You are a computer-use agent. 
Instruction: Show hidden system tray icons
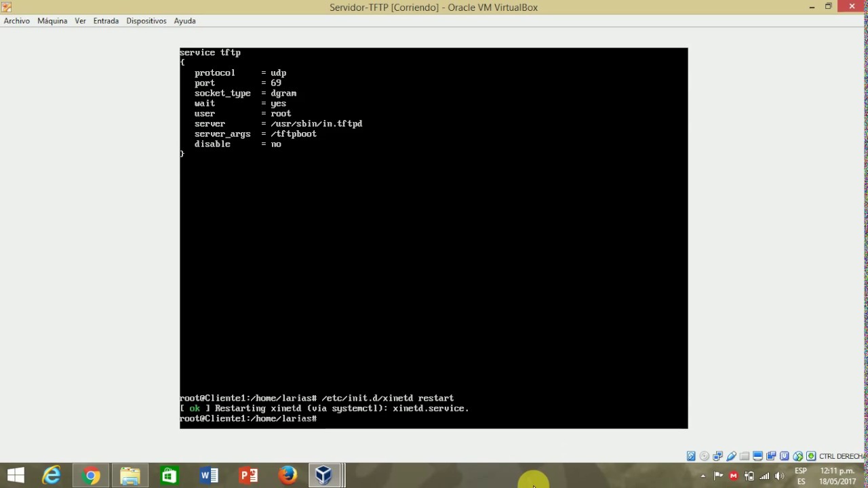(703, 476)
